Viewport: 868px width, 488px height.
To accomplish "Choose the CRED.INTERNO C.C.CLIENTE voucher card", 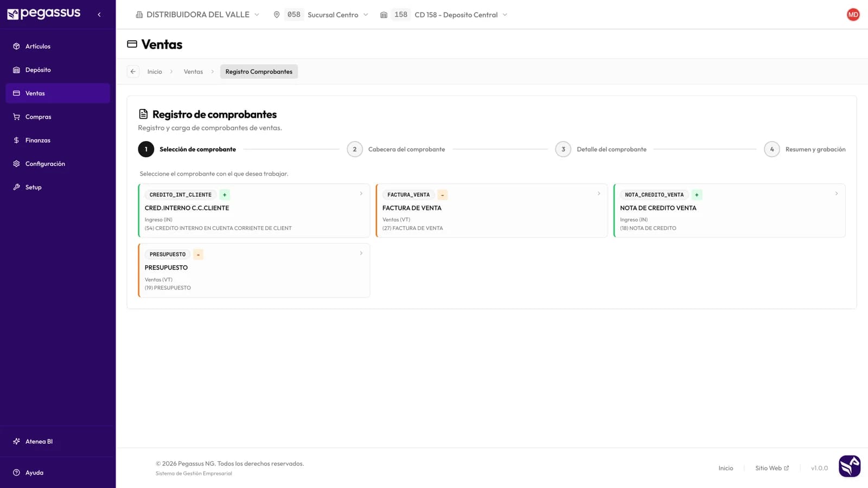I will (x=254, y=210).
